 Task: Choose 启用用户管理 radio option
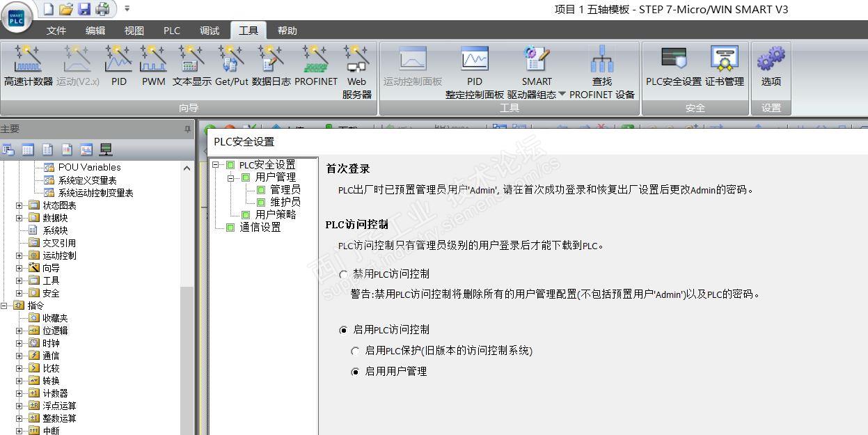pos(356,372)
